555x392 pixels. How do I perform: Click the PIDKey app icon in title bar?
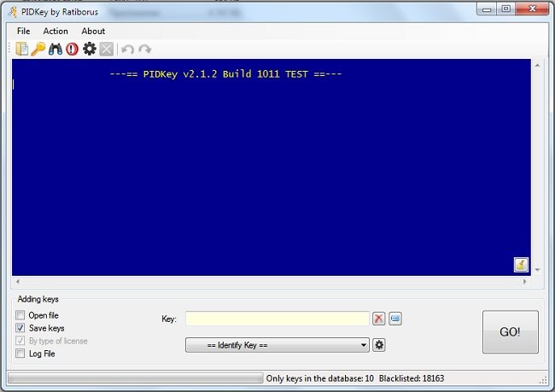13,12
